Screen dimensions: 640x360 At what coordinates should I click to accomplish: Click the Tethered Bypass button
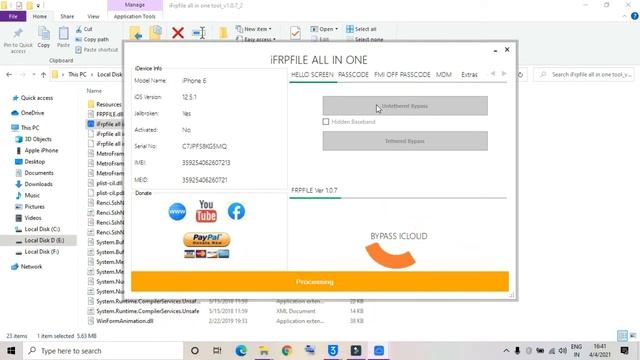pyautogui.click(x=405, y=141)
